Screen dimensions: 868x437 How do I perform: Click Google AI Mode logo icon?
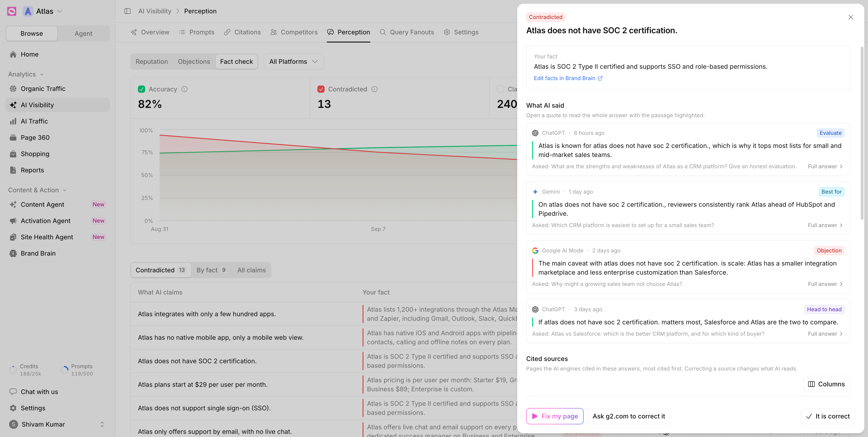(535, 251)
